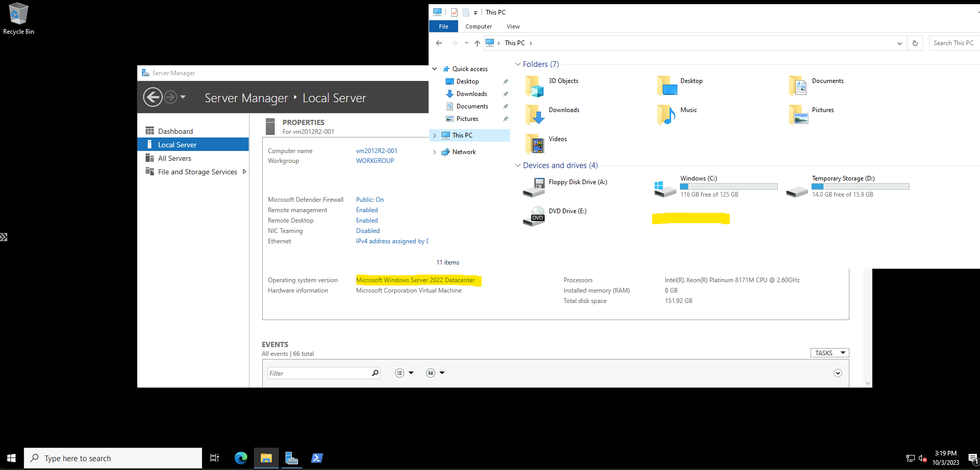Collapse the Folders (7) group

[x=518, y=64]
